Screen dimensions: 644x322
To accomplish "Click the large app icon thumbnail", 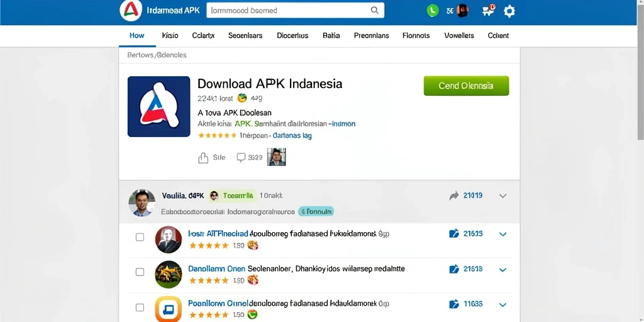I will point(159,106).
